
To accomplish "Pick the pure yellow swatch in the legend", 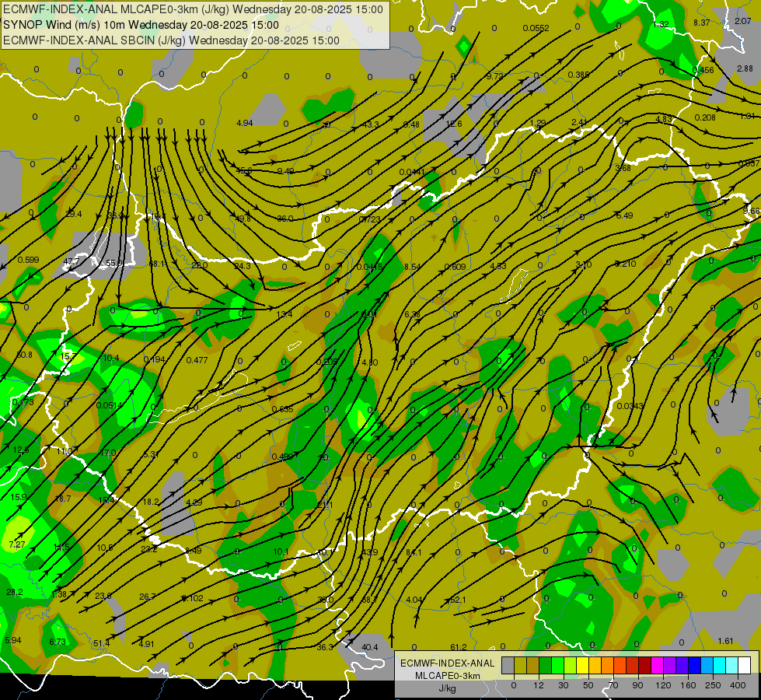I will (582, 665).
